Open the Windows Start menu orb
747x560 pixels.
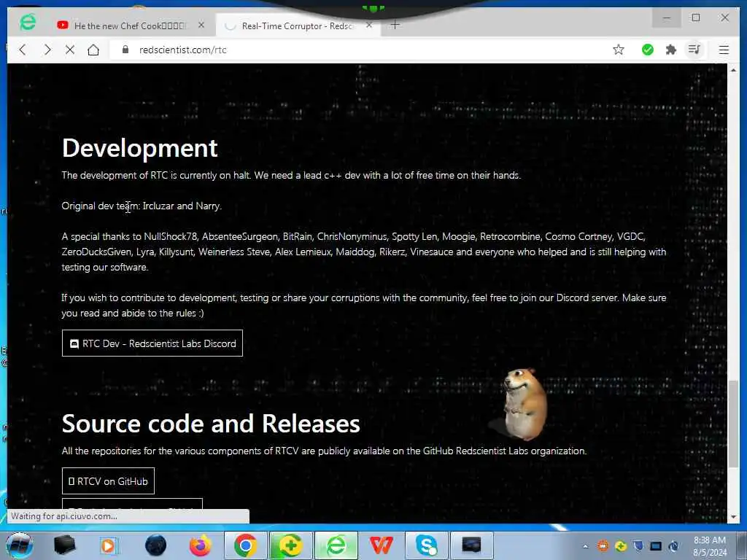click(x=20, y=545)
